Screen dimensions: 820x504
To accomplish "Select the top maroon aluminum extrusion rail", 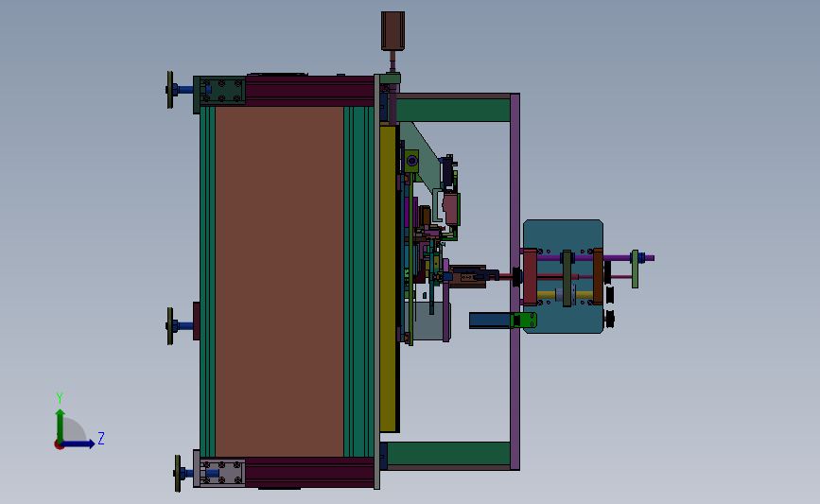I will (x=309, y=91).
